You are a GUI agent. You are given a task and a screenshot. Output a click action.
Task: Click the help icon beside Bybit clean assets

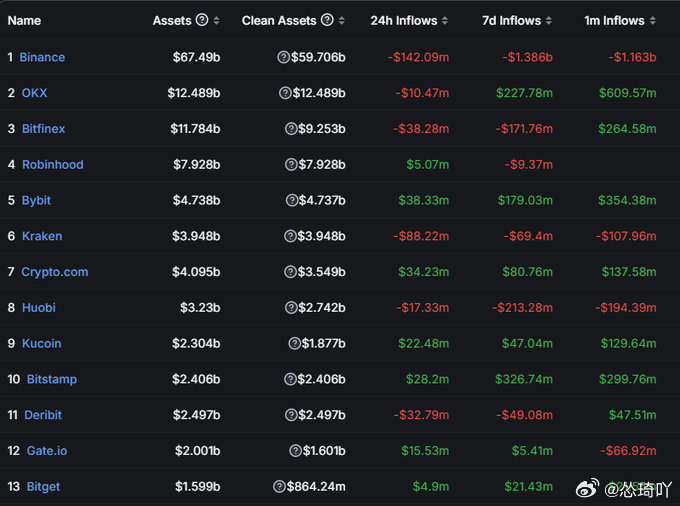coord(292,200)
